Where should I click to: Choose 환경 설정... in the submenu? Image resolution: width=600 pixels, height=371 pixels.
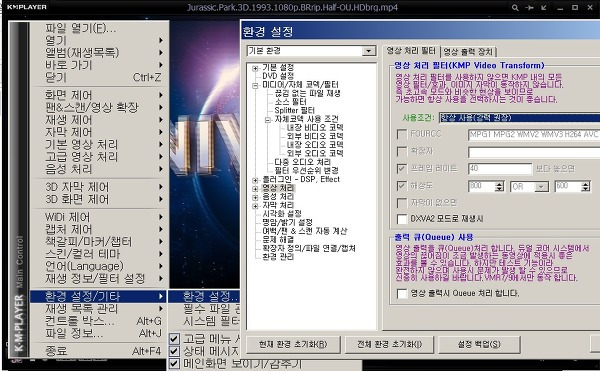coord(205,296)
